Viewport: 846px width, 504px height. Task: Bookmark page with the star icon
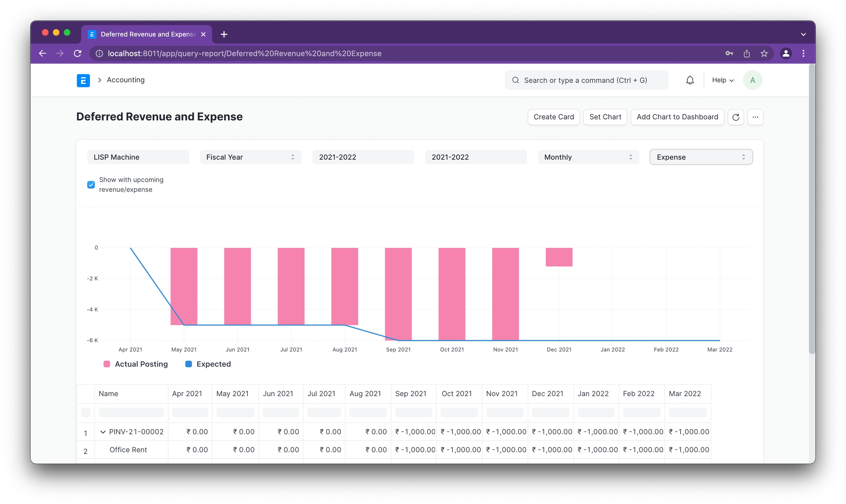click(764, 54)
